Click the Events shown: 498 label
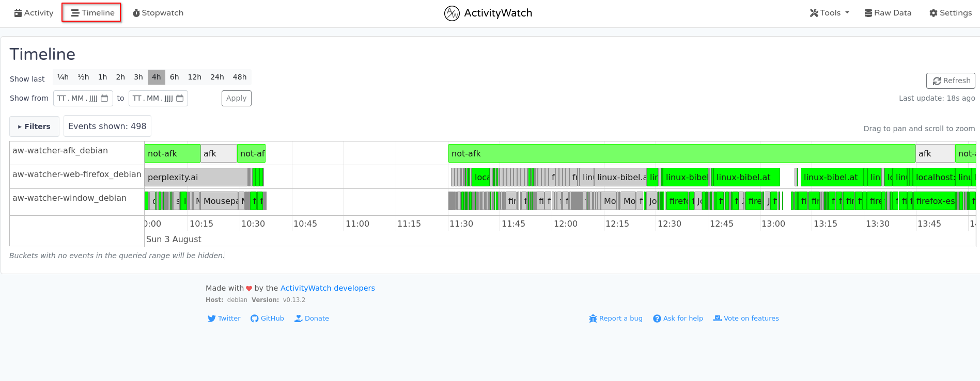This screenshot has width=980, height=381. tap(107, 126)
